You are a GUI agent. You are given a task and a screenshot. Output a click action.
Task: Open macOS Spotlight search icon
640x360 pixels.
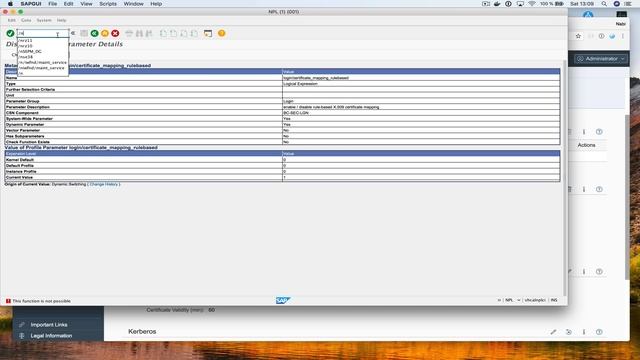[x=604, y=4]
